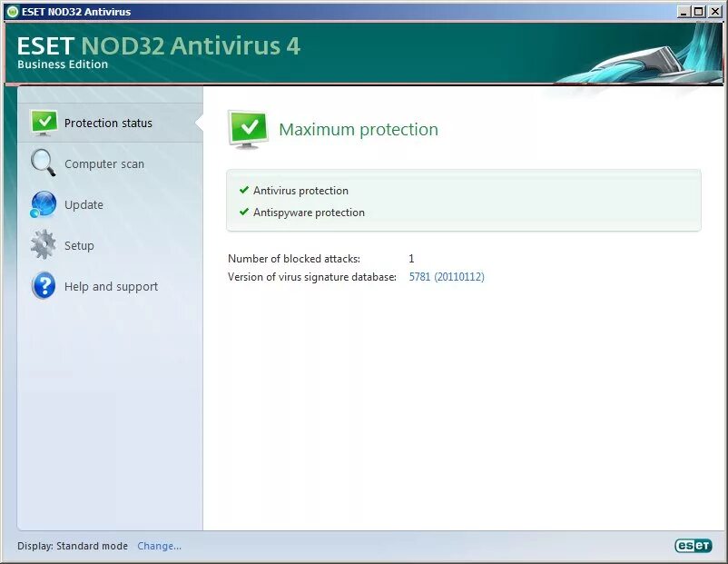This screenshot has width=728, height=564.
Task: Click the large Maximum protection monitor icon
Action: 249,130
